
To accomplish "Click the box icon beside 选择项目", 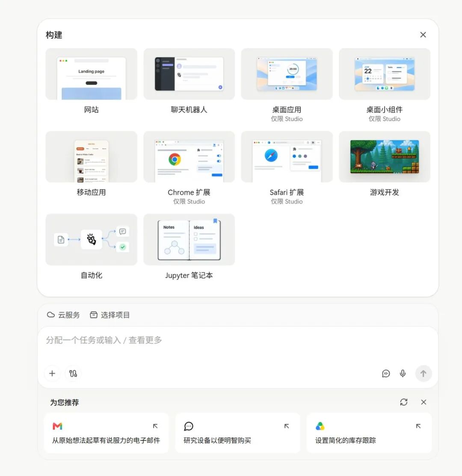I will tap(93, 315).
